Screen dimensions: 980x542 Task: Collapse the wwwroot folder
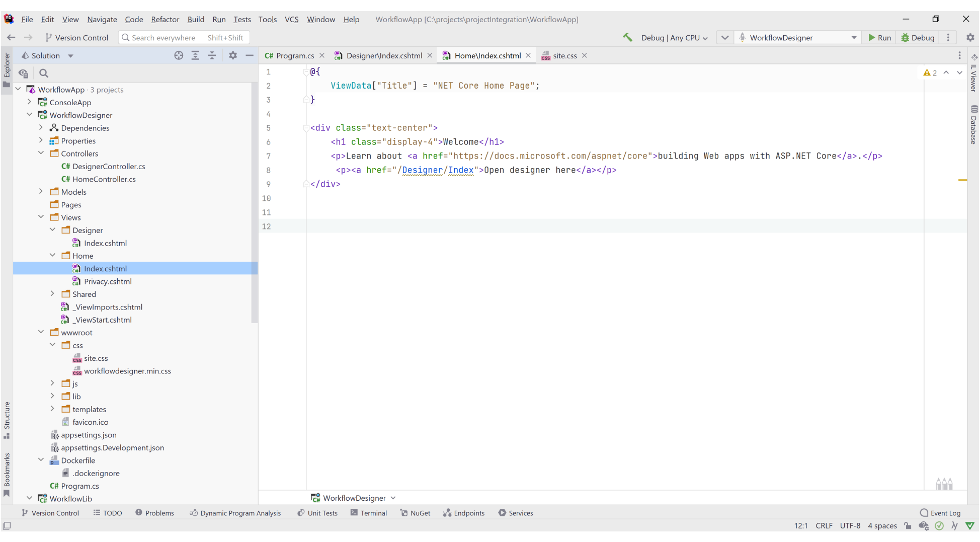pos(41,332)
